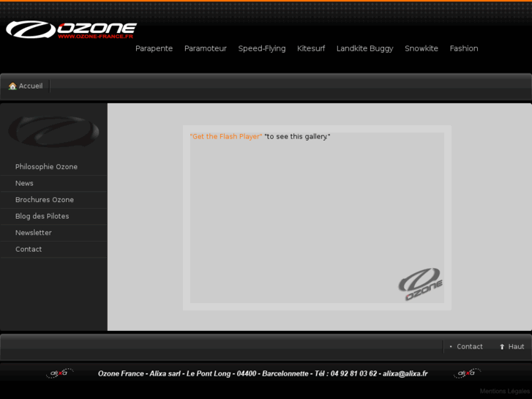Go to the Accueil breadcrumb link

[31, 86]
